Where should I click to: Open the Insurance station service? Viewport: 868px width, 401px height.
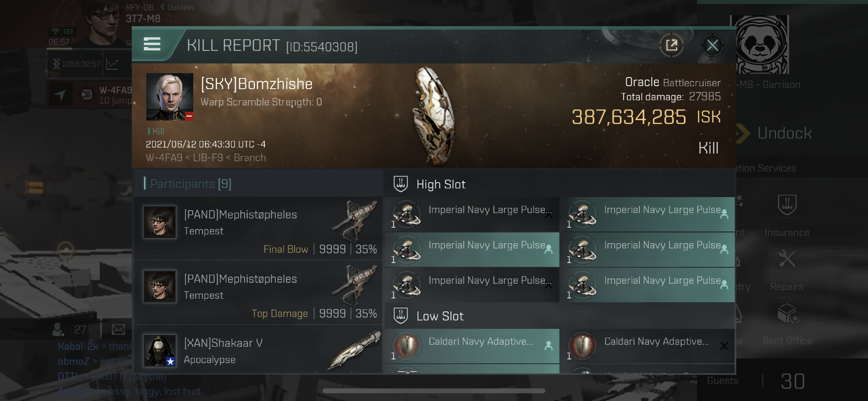(x=787, y=216)
